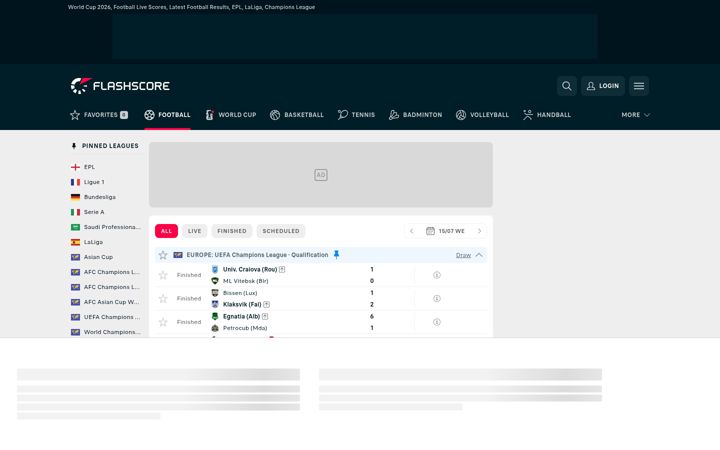The width and height of the screenshot is (720, 450).
Task: Open AFC Asian Cup W... pinned league
Action: point(111,302)
